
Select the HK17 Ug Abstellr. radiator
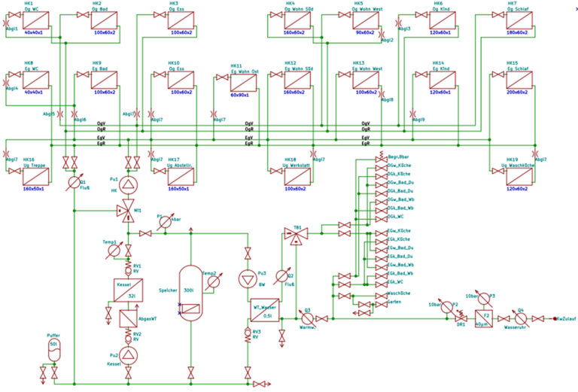[x=181, y=177]
